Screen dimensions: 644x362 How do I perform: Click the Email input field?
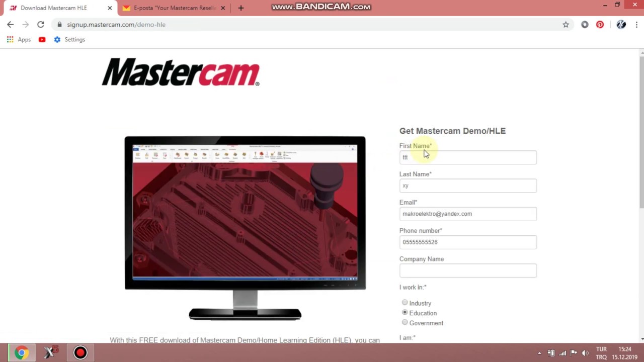point(468,214)
